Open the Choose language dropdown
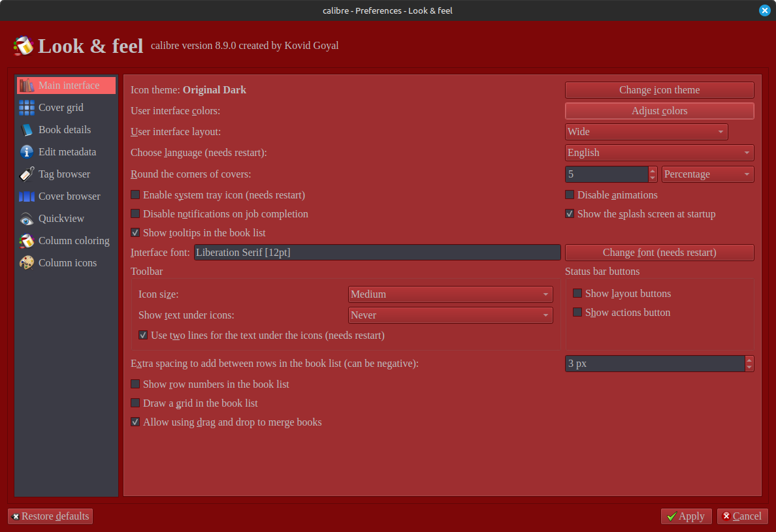 [x=659, y=153]
